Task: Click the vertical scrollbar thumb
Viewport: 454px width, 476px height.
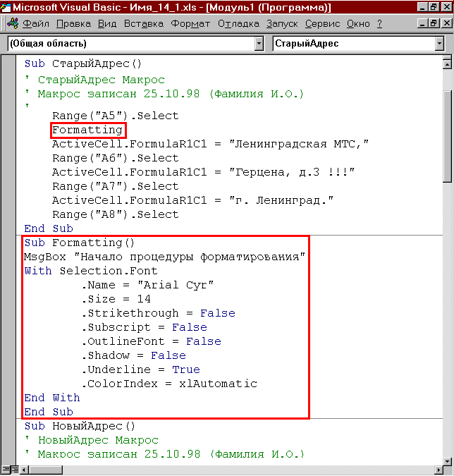Action: click(448, 136)
